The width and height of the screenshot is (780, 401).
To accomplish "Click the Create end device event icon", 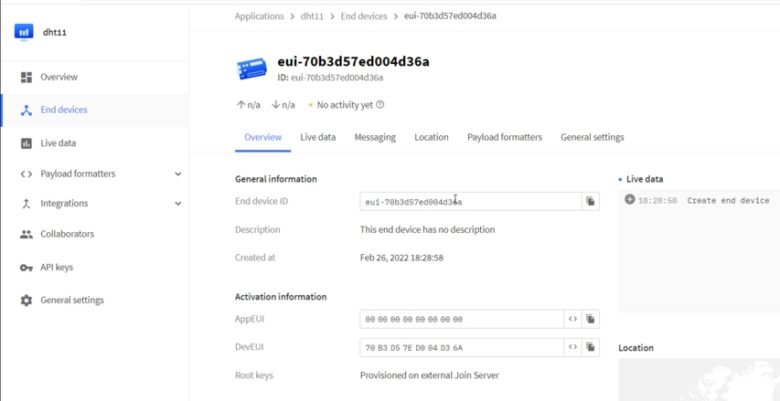I will click(630, 200).
